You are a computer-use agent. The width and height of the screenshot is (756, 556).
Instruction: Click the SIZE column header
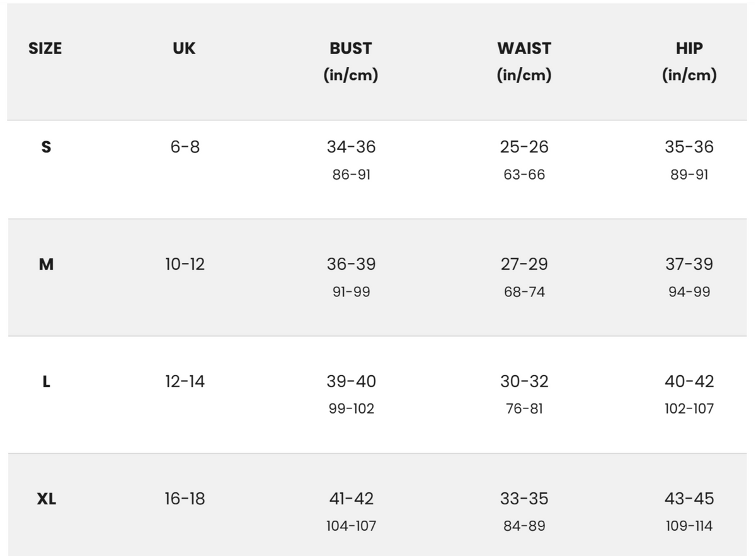pyautogui.click(x=45, y=49)
